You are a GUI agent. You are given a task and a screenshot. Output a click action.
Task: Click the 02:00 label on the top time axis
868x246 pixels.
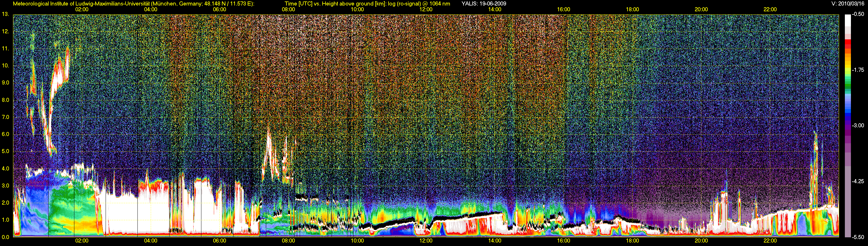pyautogui.click(x=82, y=10)
